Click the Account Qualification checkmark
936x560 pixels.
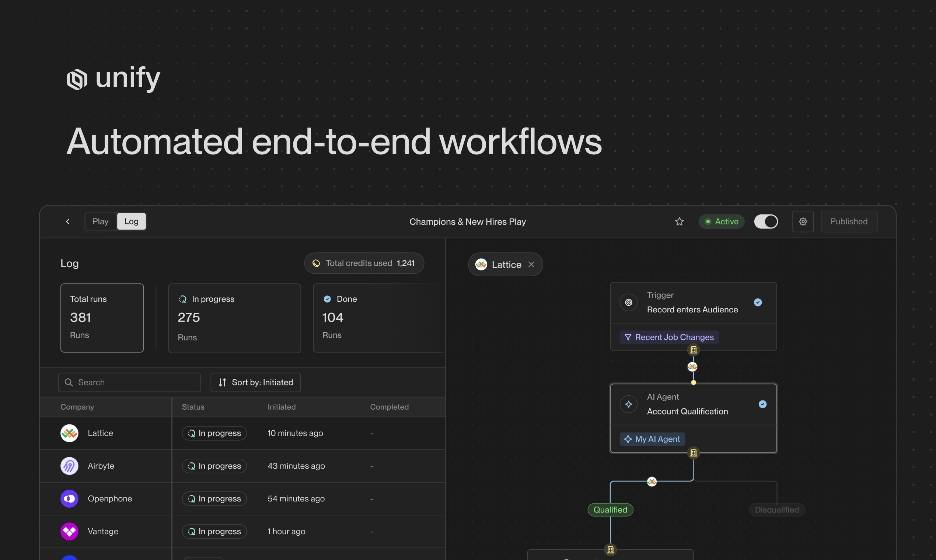point(762,404)
